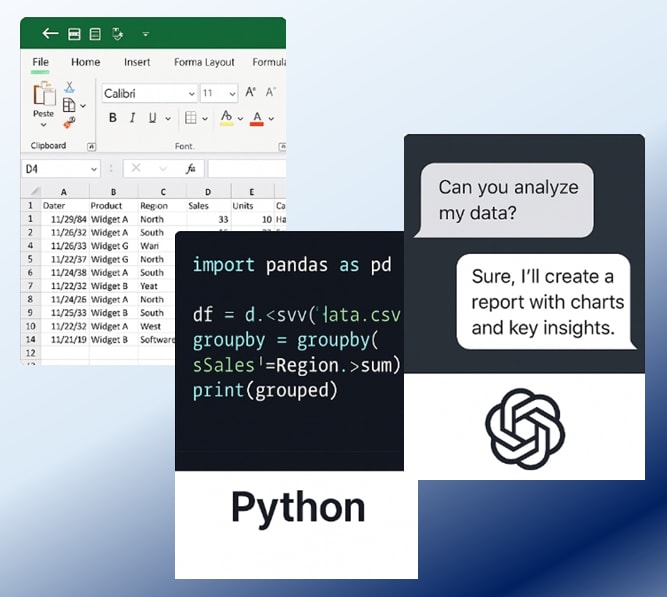Switch to the Insert tab
Screen dimensions: 667x597
pyautogui.click(x=137, y=62)
